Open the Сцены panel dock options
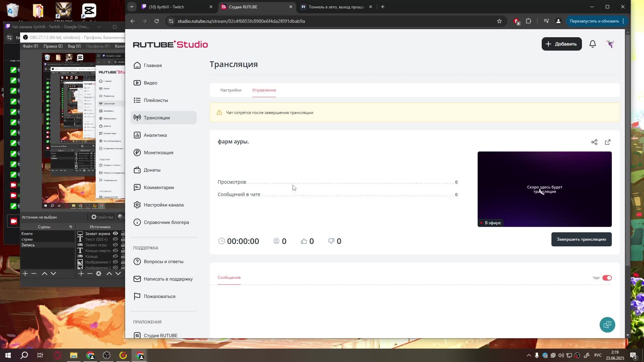This screenshot has width=644, height=362. pos(70,227)
